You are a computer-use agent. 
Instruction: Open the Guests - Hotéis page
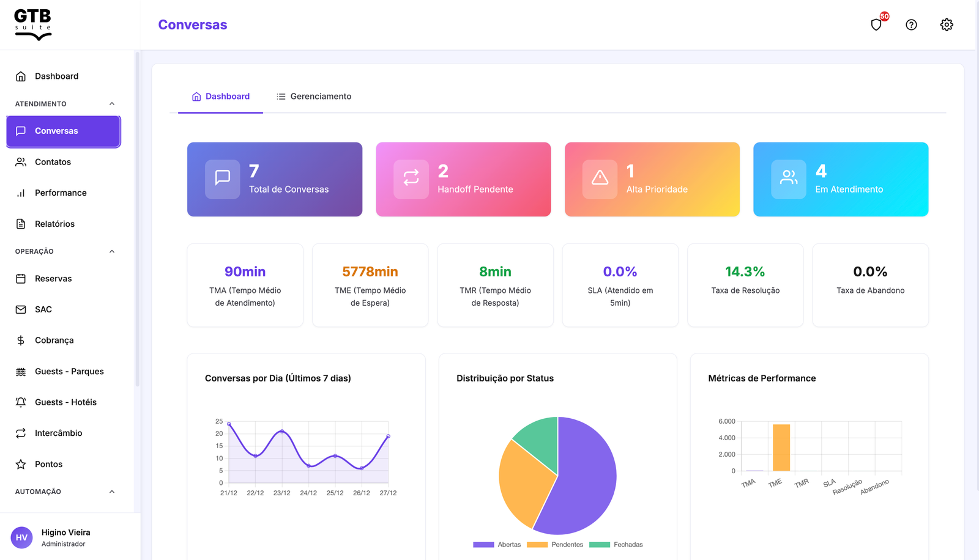pos(65,402)
